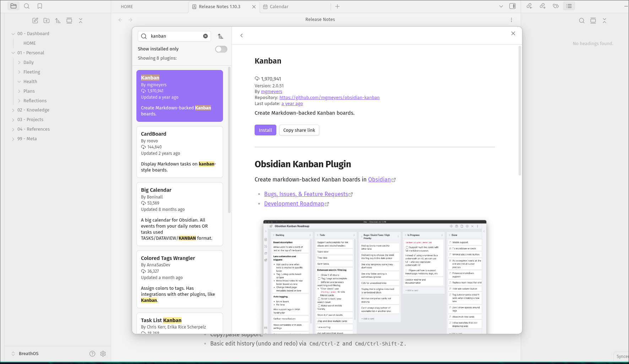Open the search icon in left sidebar tabs
The width and height of the screenshot is (629, 364).
(x=27, y=6)
